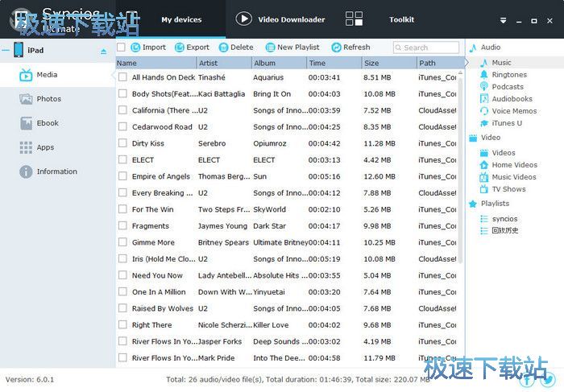This screenshot has height=392, width=564.
Task: Click the iTunes U graduation cap icon
Action: pyautogui.click(x=484, y=123)
